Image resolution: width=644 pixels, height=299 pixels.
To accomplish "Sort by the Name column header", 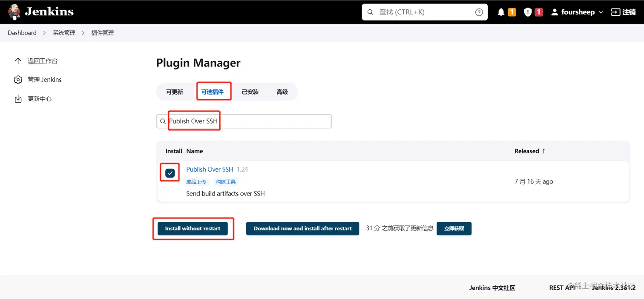I will (195, 151).
